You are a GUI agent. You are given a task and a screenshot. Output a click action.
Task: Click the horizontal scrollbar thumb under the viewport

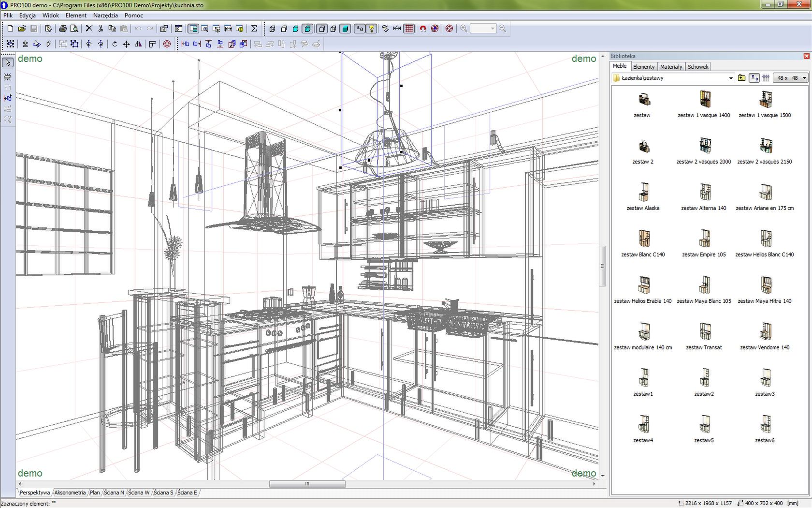coord(307,484)
